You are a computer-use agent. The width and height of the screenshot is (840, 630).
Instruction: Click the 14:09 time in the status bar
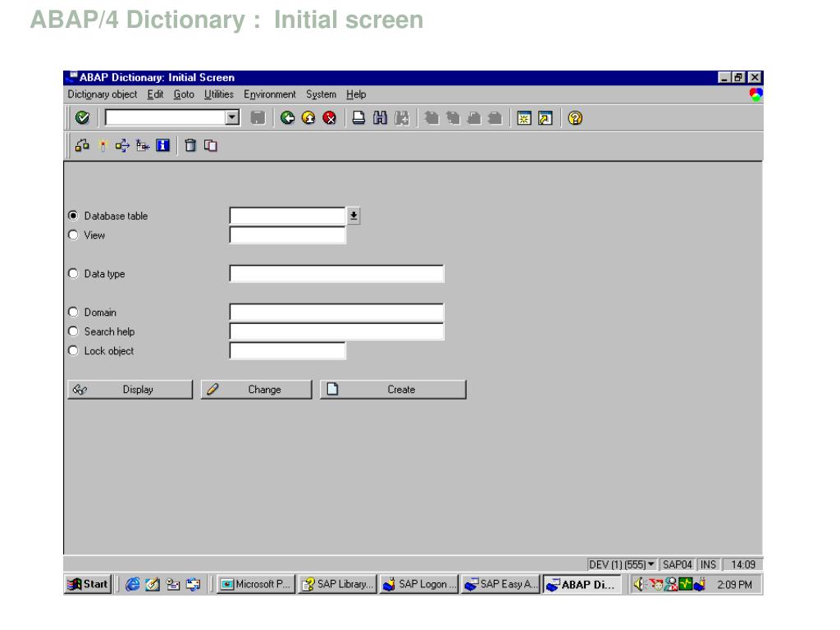(743, 564)
